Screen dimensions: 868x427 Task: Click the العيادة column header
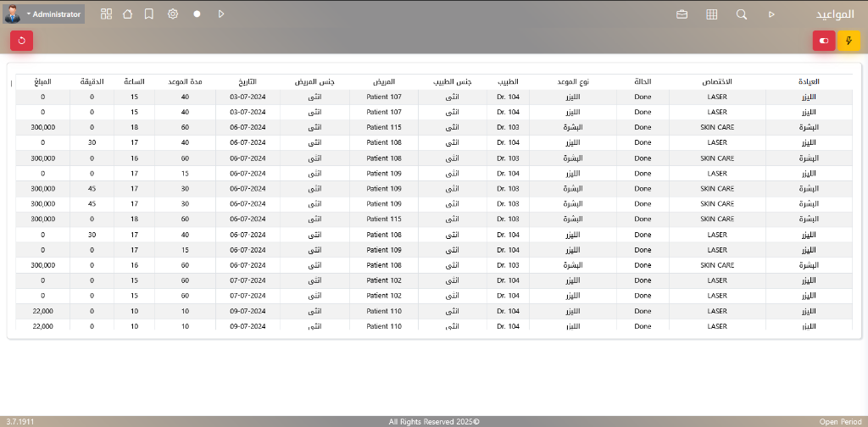804,82
